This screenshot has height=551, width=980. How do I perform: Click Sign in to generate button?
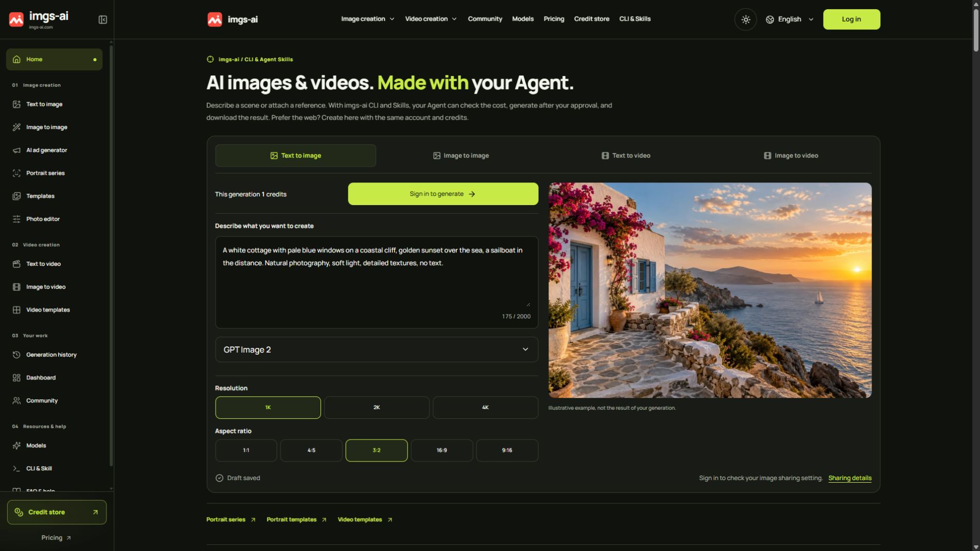pos(443,194)
